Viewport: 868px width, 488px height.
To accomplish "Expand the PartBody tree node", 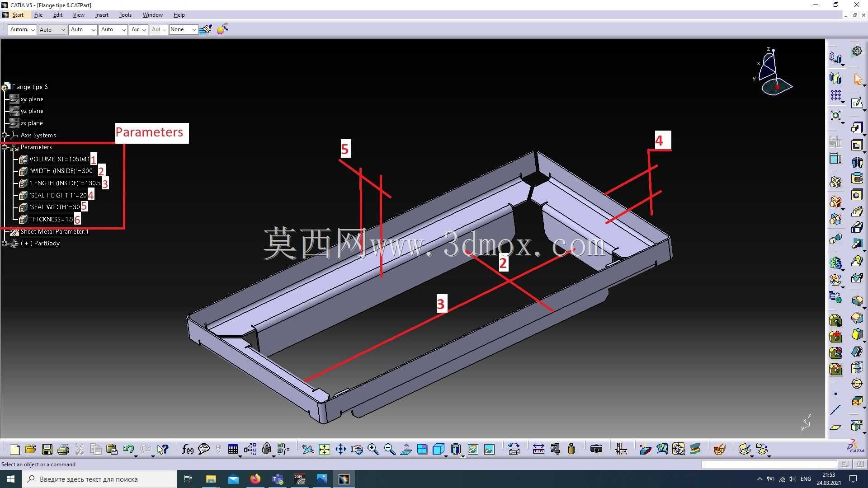I will pos(5,243).
